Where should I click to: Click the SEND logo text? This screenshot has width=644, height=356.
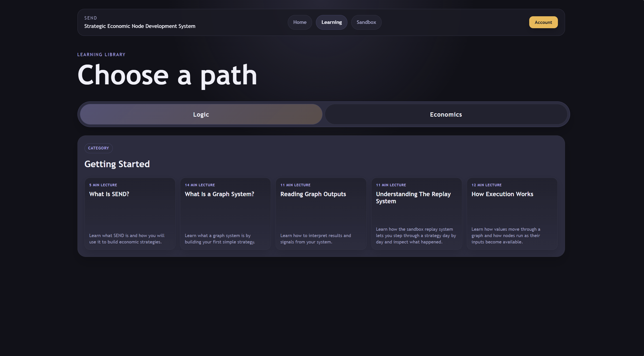tap(91, 18)
